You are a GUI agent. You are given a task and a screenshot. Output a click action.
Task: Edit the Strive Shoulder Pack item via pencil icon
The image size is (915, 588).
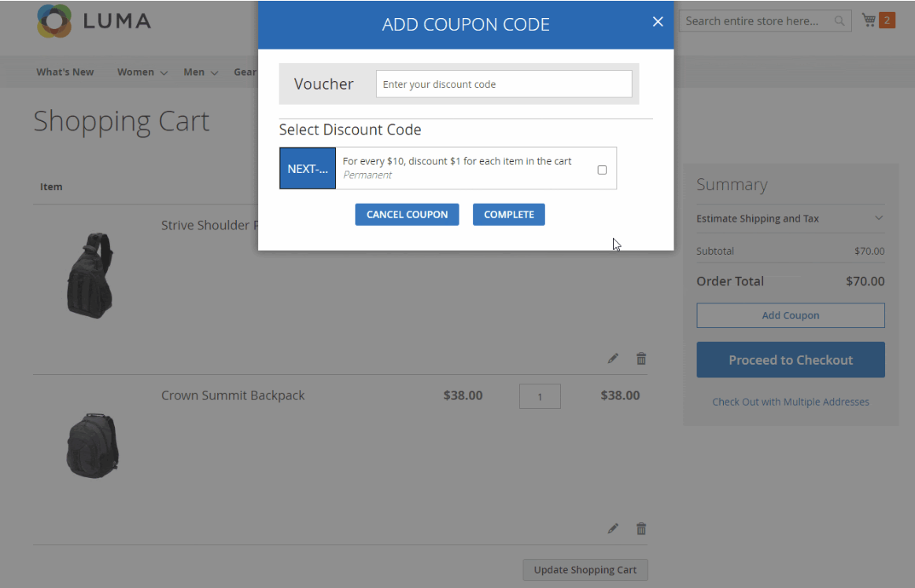613,358
